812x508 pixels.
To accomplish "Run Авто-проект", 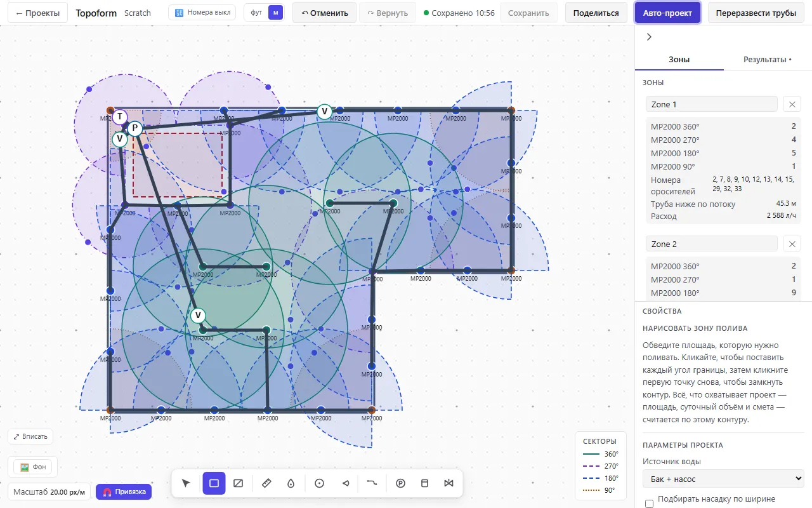I will 667,13.
